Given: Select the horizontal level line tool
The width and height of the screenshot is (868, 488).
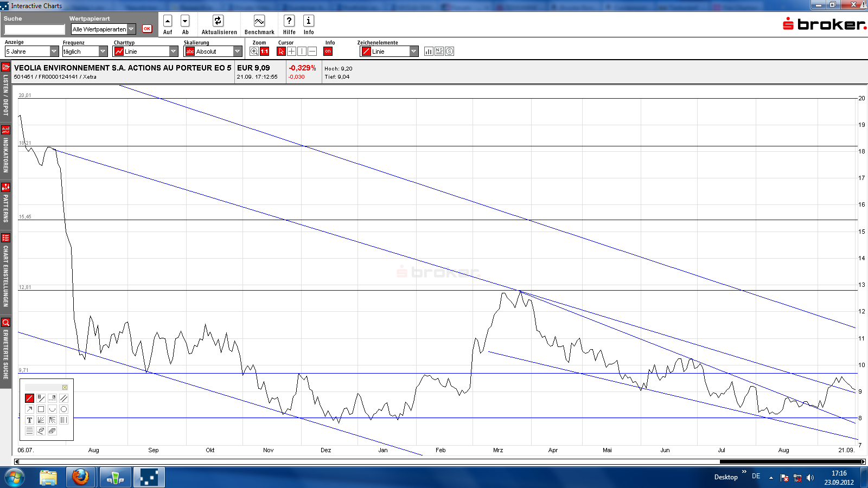Looking at the screenshot, I should 52,398.
